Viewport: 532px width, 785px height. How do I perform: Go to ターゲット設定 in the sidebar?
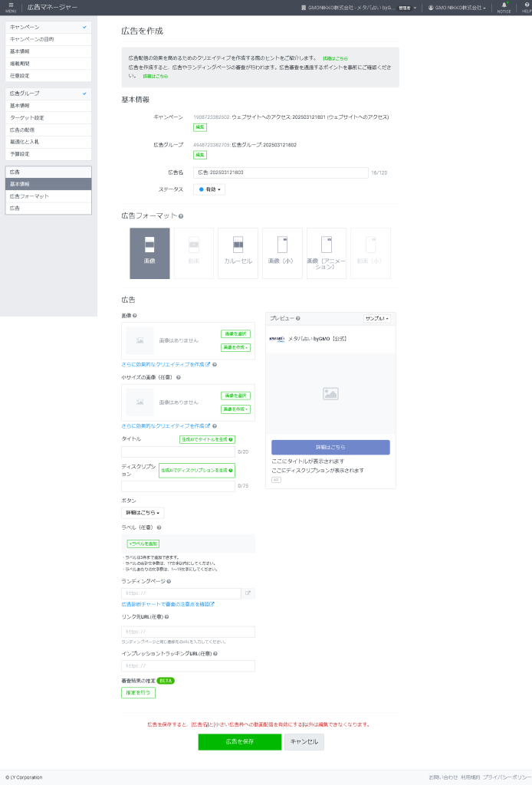27,118
